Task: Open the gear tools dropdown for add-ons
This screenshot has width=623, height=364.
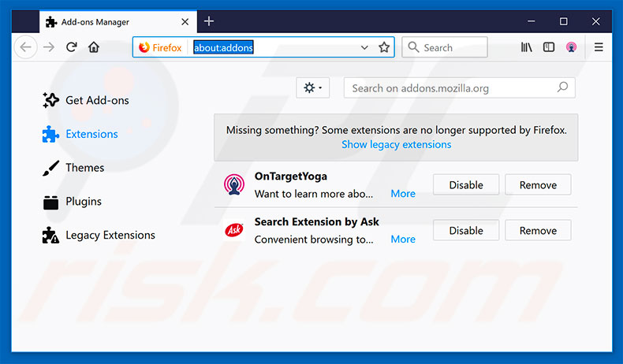Action: click(x=313, y=87)
